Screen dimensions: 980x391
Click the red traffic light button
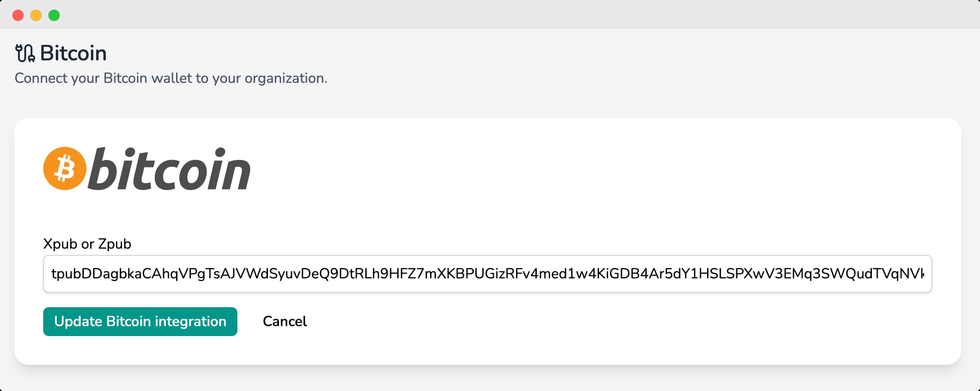18,15
